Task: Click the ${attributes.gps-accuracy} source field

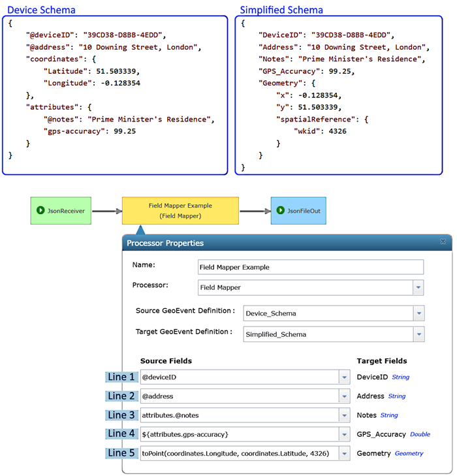Action: [x=238, y=434]
